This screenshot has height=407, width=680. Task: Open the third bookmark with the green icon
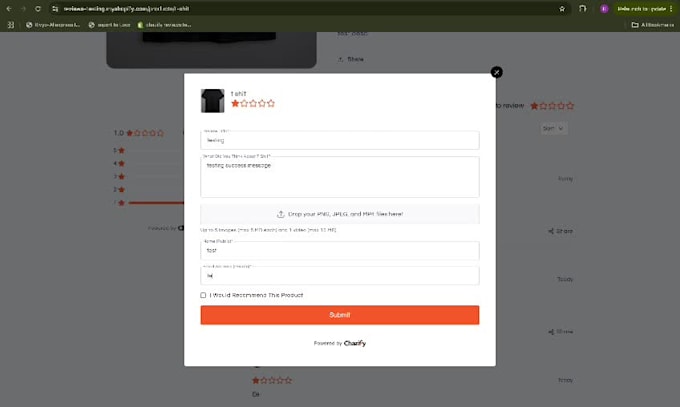tap(164, 25)
